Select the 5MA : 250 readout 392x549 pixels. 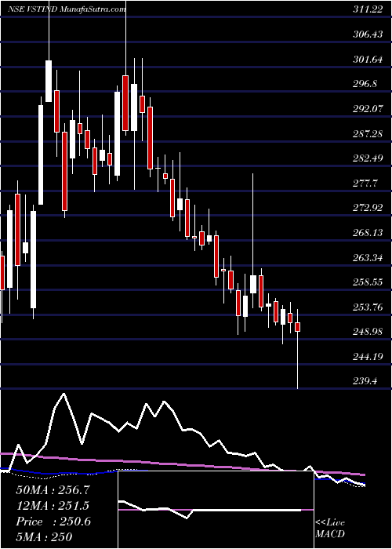[44, 537]
